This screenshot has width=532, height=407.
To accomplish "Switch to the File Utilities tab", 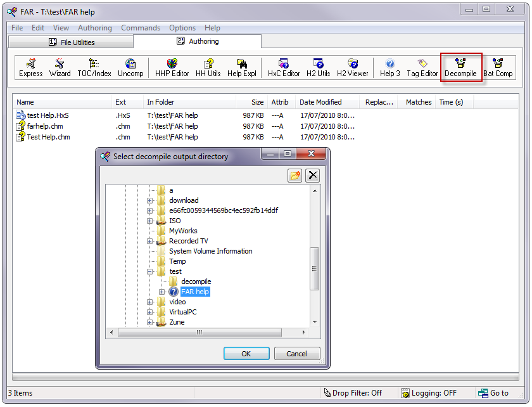I will tap(71, 42).
